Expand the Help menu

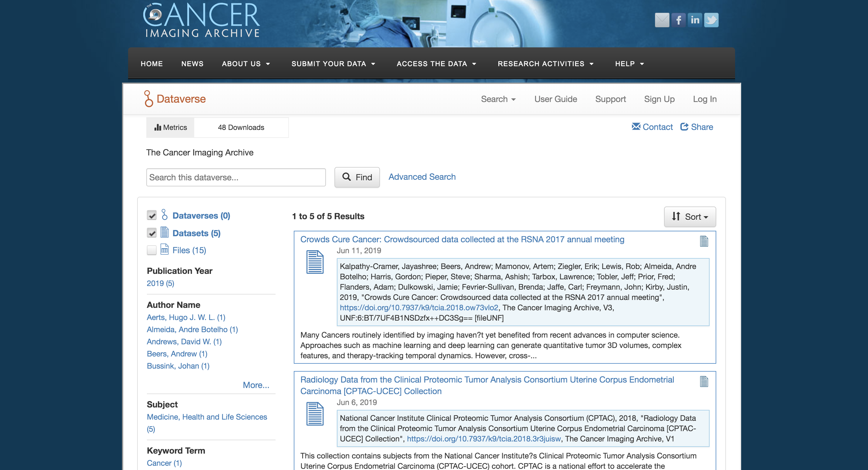[x=629, y=64]
